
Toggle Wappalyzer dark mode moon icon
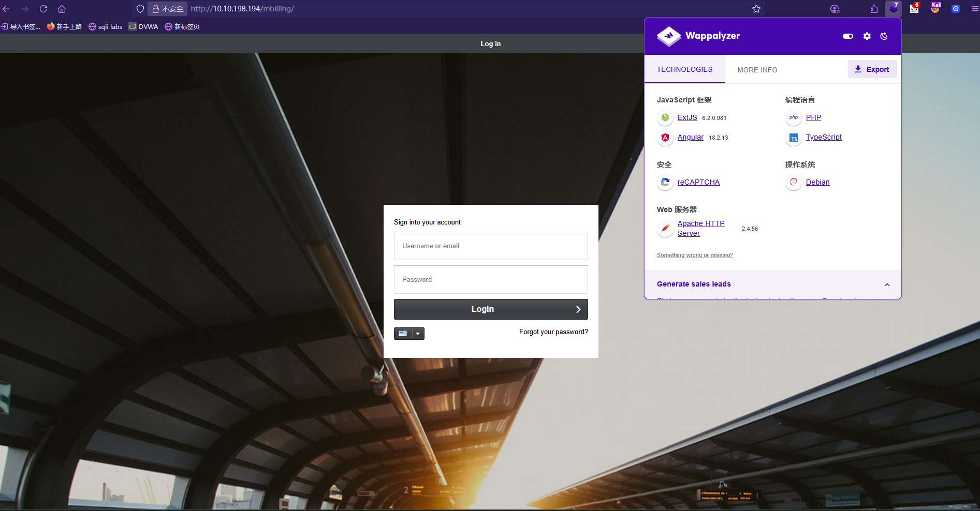pos(884,36)
